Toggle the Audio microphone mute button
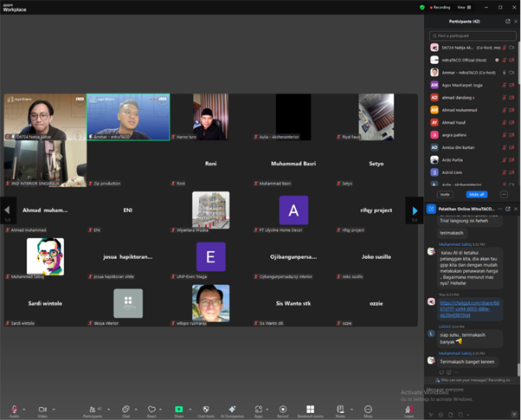Screen dimensions: 521x420 [14, 409]
